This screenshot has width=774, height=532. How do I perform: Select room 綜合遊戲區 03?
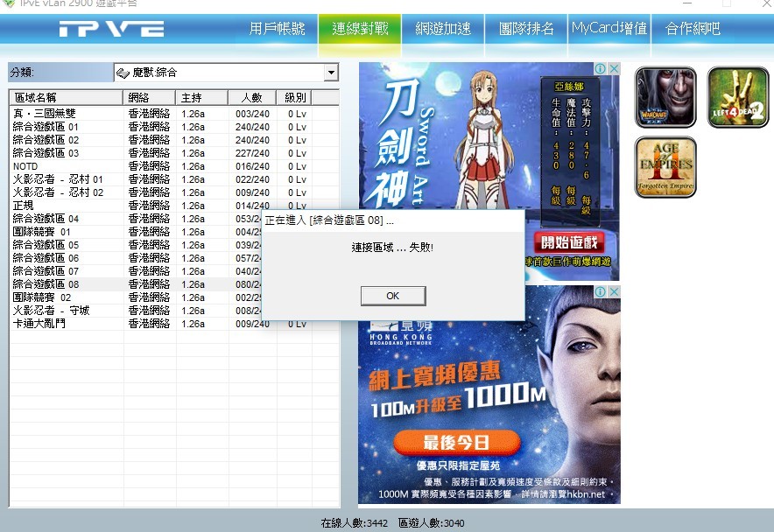point(174,153)
